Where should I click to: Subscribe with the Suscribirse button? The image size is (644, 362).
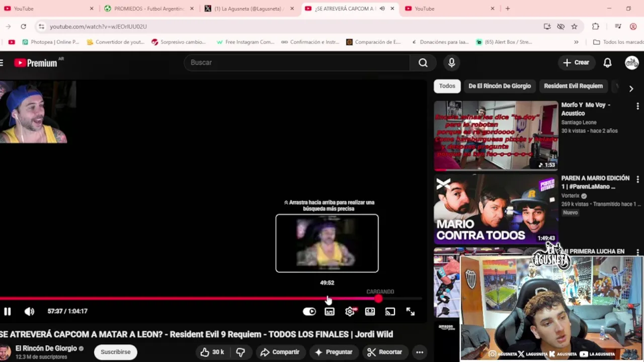click(116, 352)
